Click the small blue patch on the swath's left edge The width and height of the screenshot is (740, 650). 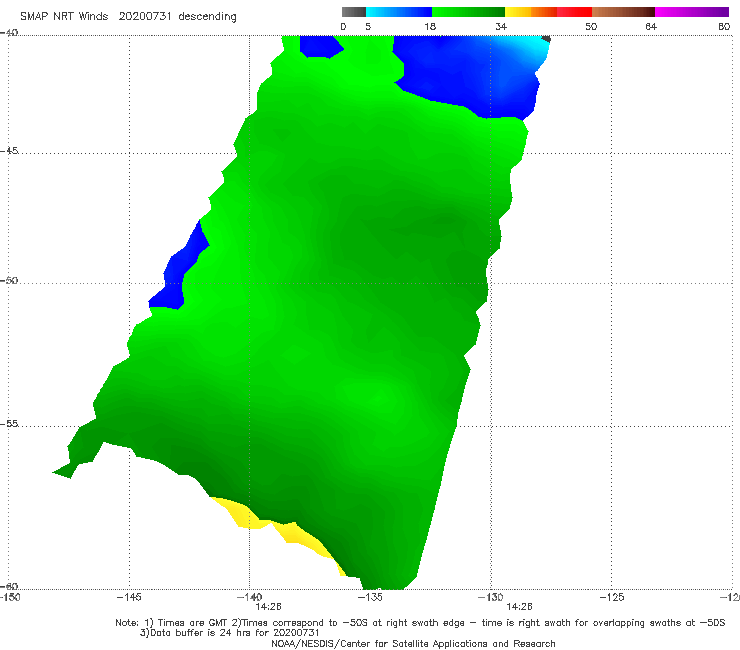pyautogui.click(x=177, y=274)
